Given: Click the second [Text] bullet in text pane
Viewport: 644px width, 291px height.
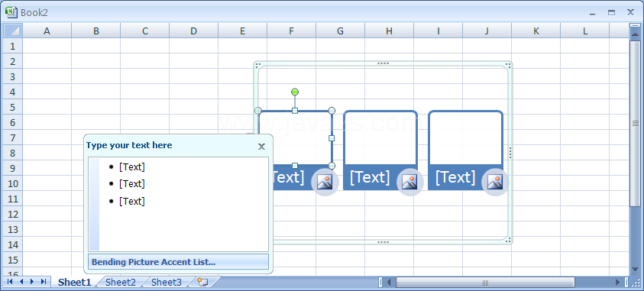Looking at the screenshot, I should [x=132, y=184].
